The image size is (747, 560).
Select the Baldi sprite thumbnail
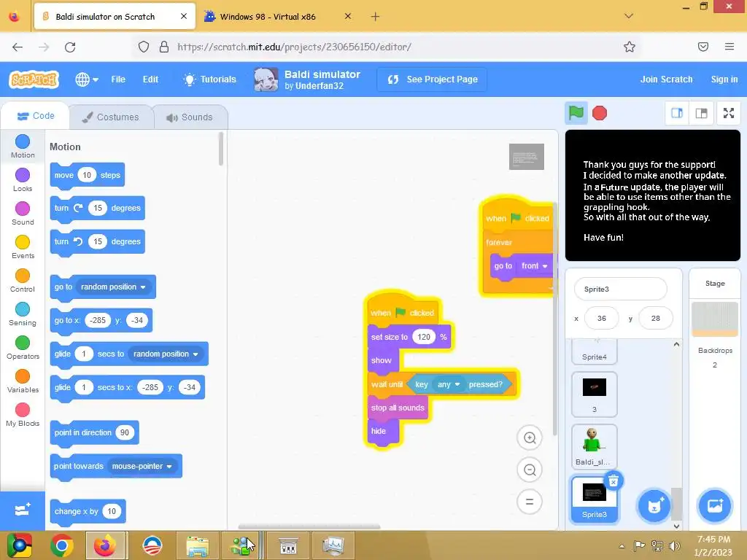594,446
